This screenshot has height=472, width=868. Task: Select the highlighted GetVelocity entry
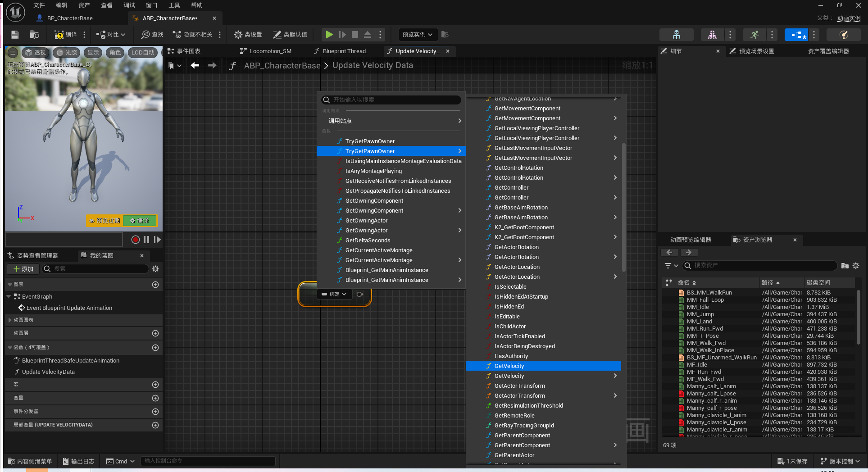(543, 366)
